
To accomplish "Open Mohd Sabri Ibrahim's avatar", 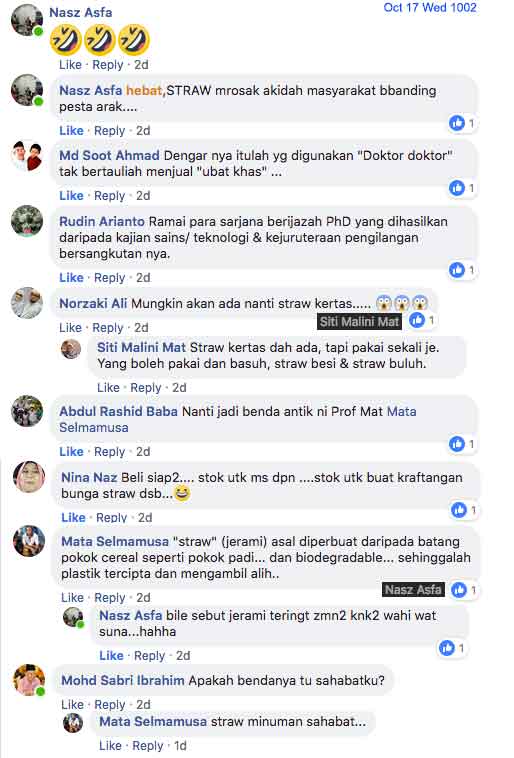I will point(29,680).
